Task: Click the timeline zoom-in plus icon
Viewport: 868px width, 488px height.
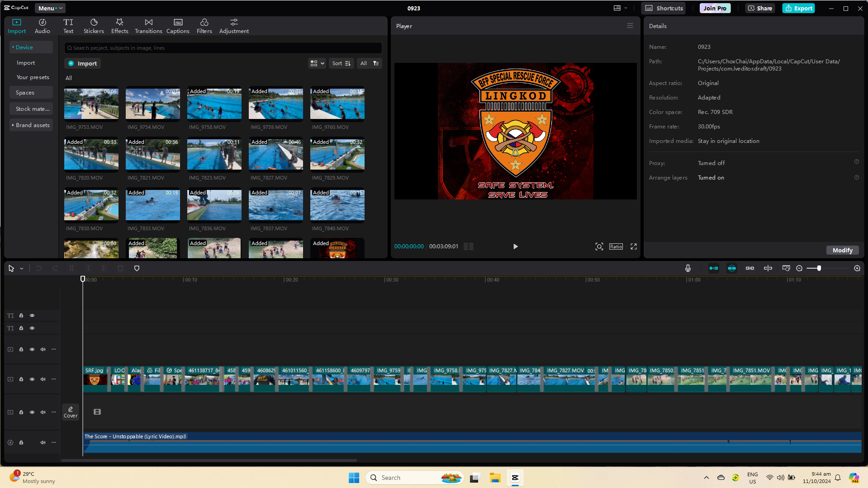Action: [857, 268]
